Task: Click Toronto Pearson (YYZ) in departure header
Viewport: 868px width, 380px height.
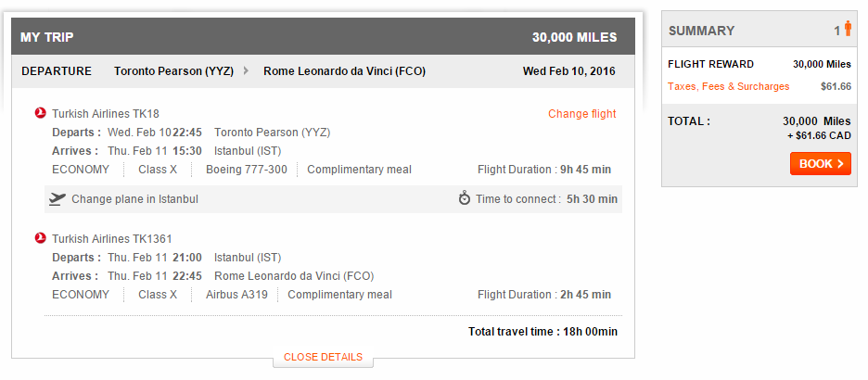Action: tap(173, 71)
